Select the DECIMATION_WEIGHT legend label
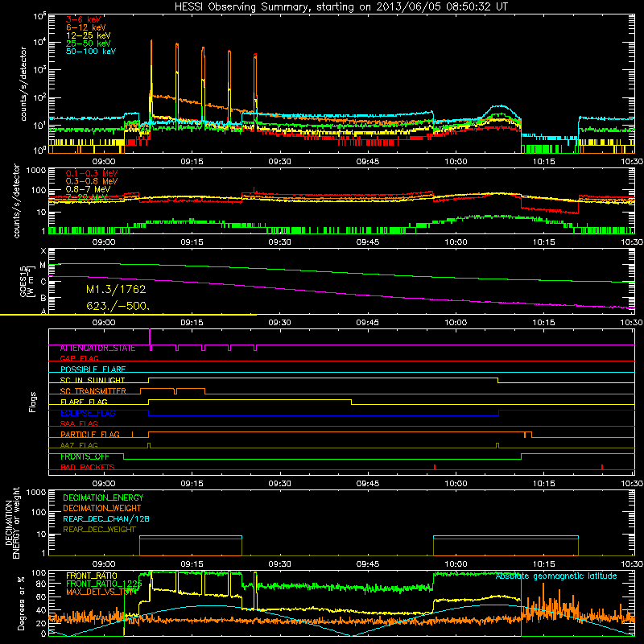This screenshot has width=644, height=644. click(102, 509)
